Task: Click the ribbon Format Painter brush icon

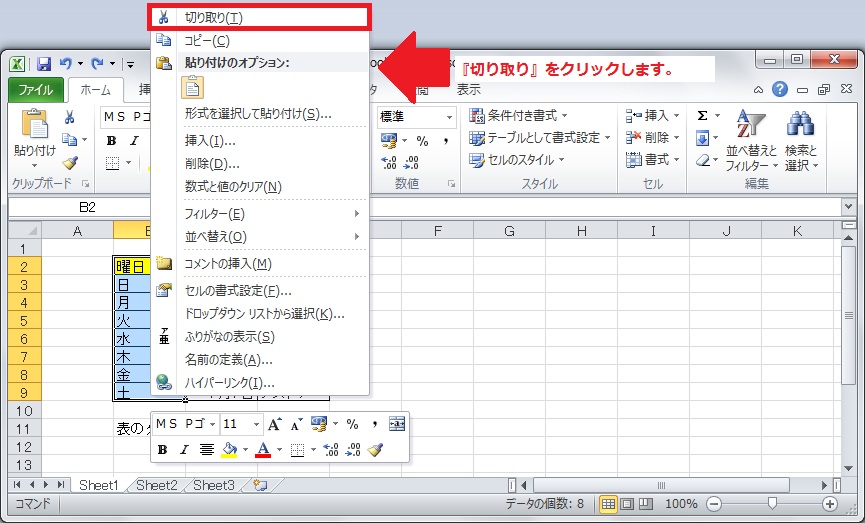Action: tap(70, 163)
